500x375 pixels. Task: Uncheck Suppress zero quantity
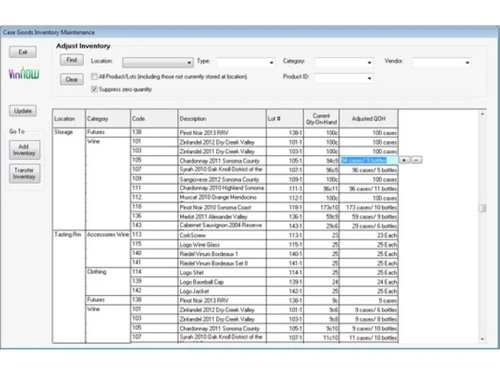(94, 89)
